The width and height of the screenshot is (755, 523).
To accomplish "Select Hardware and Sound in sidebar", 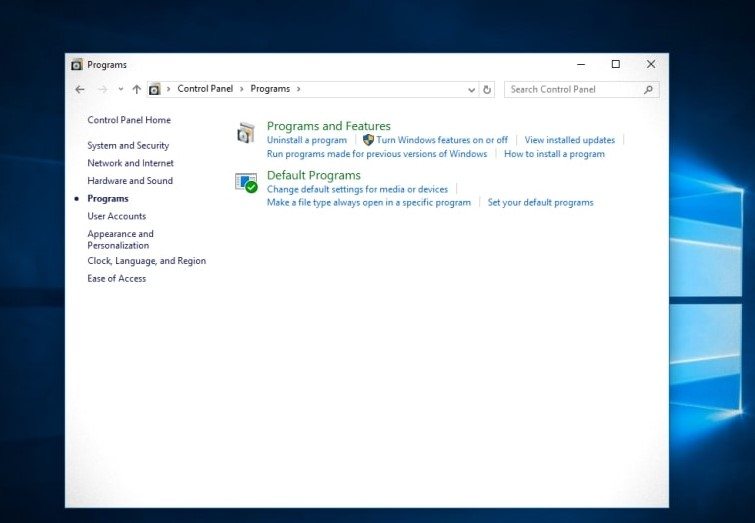I will [x=130, y=181].
